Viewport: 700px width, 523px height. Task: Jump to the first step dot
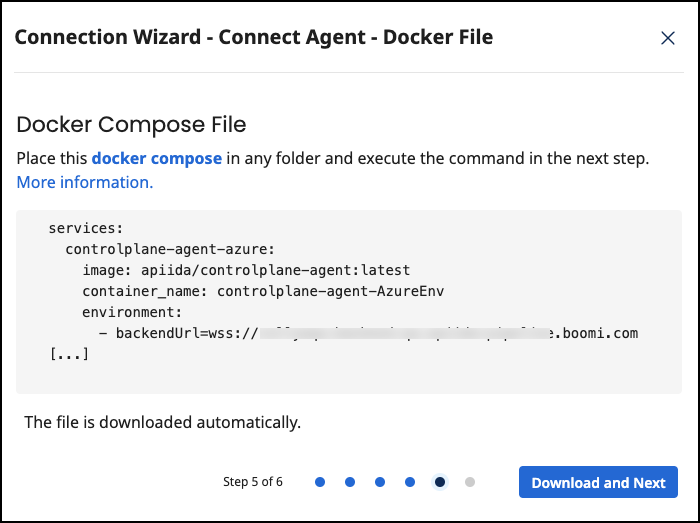click(320, 482)
